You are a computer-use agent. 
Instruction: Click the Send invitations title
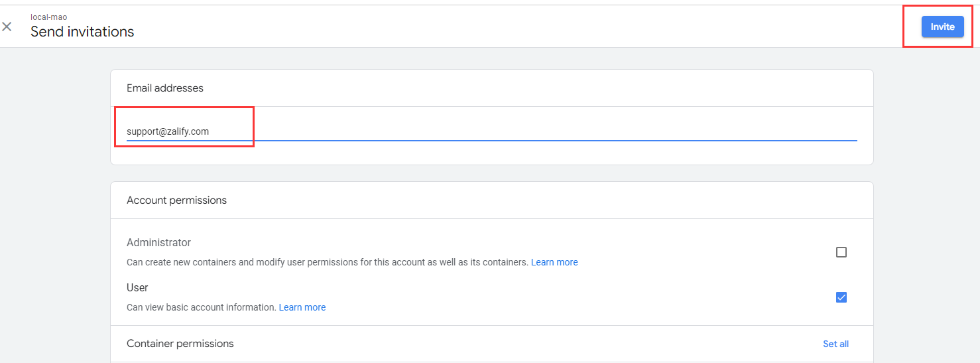tap(82, 32)
